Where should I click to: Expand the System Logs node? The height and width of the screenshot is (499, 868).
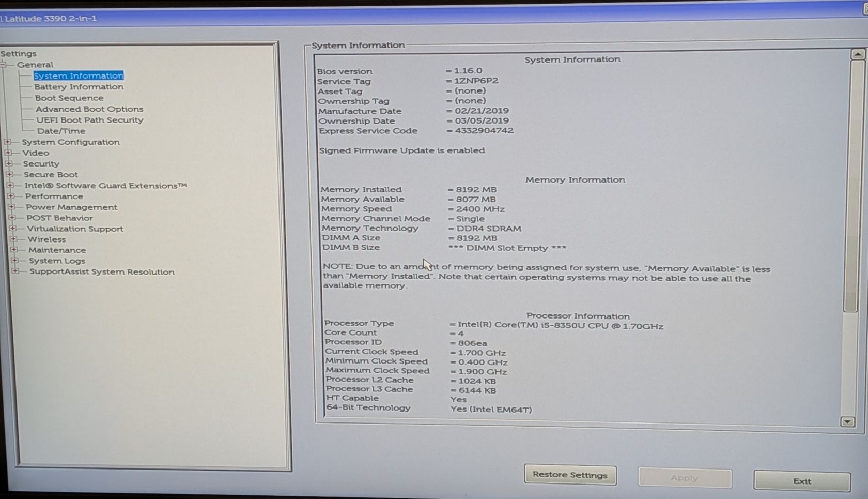click(15, 261)
